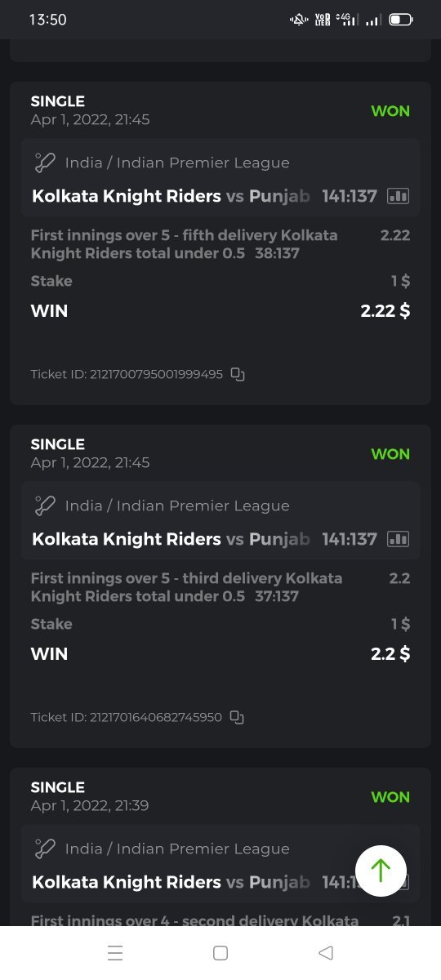Tap cricket icon in third bet card
Screen dimensions: 441x980
(45, 849)
